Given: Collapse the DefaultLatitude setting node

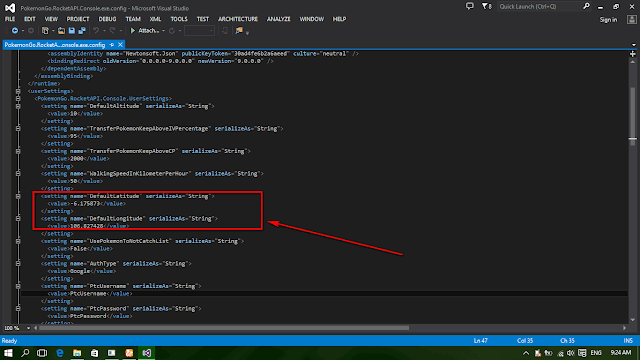Looking at the screenshot, I should [18, 196].
